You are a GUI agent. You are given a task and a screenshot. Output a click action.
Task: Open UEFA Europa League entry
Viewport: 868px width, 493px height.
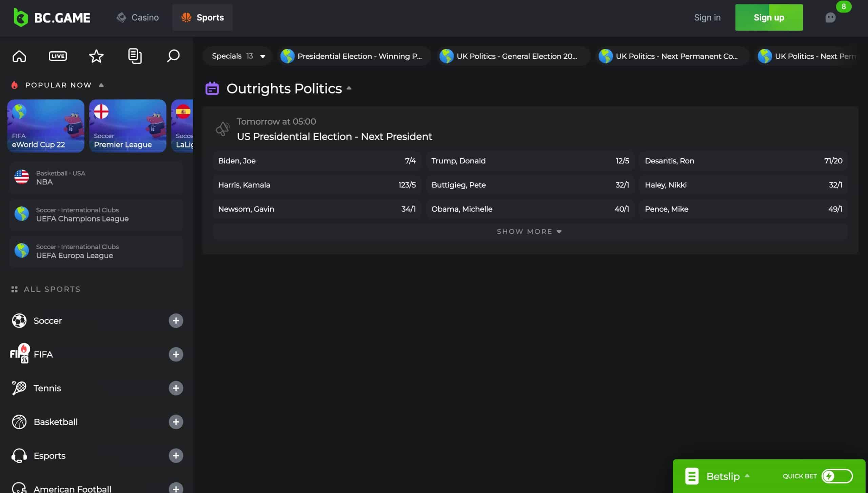pyautogui.click(x=96, y=251)
